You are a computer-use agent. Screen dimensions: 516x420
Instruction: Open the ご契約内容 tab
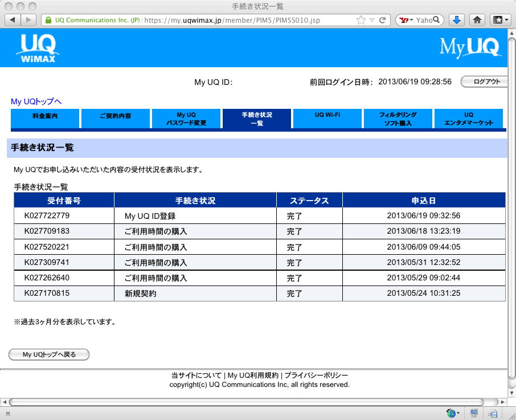[x=116, y=119]
